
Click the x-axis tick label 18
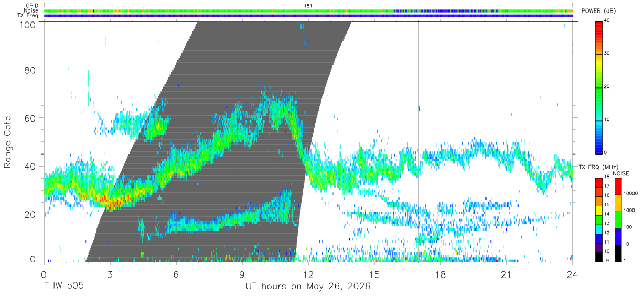pos(441,275)
